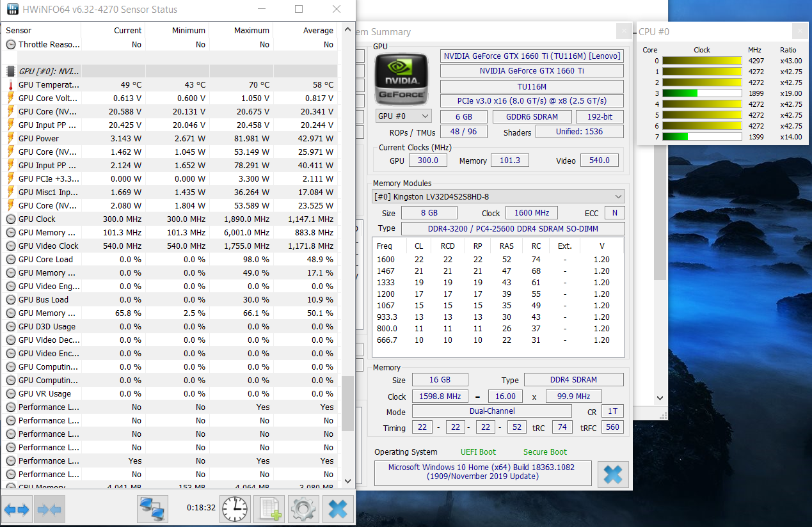812x527 pixels.
Task: Click GPU Video Encode row label
Action: point(49,354)
